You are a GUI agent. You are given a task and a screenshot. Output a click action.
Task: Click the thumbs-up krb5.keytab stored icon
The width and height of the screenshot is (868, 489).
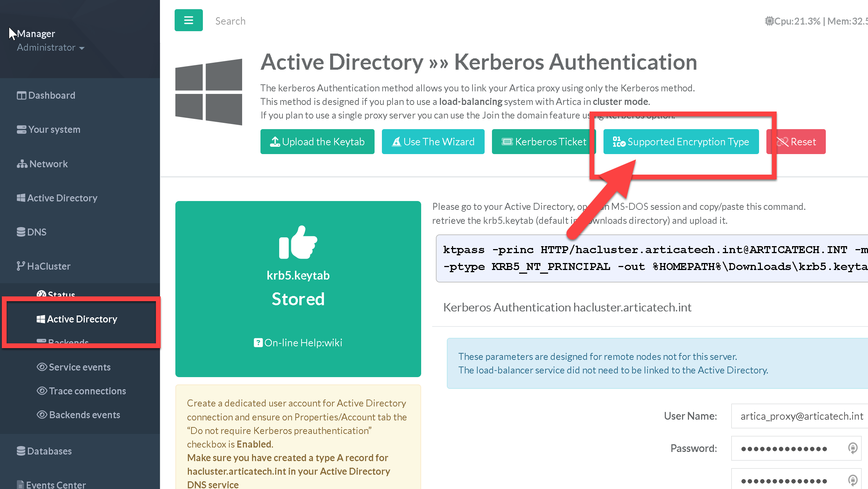[298, 242]
